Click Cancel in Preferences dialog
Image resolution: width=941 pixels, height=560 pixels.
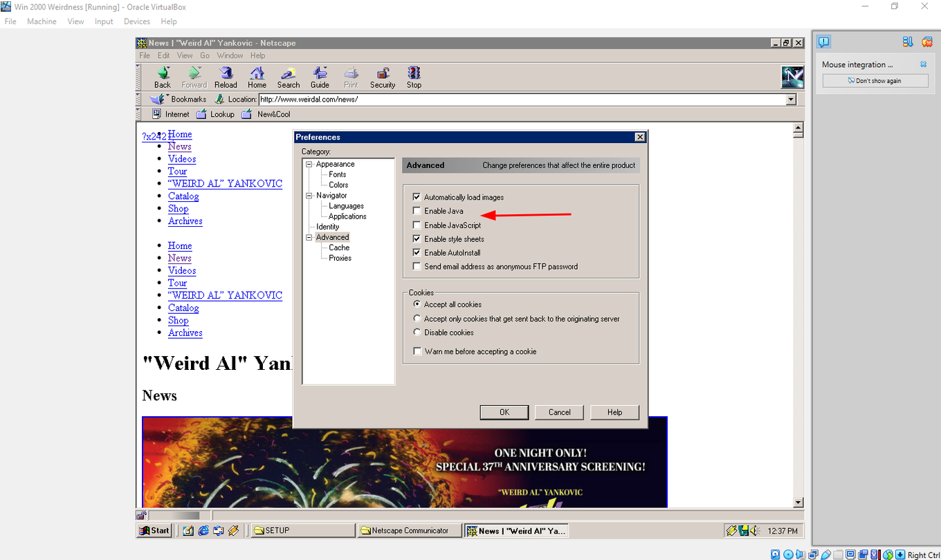pos(560,412)
